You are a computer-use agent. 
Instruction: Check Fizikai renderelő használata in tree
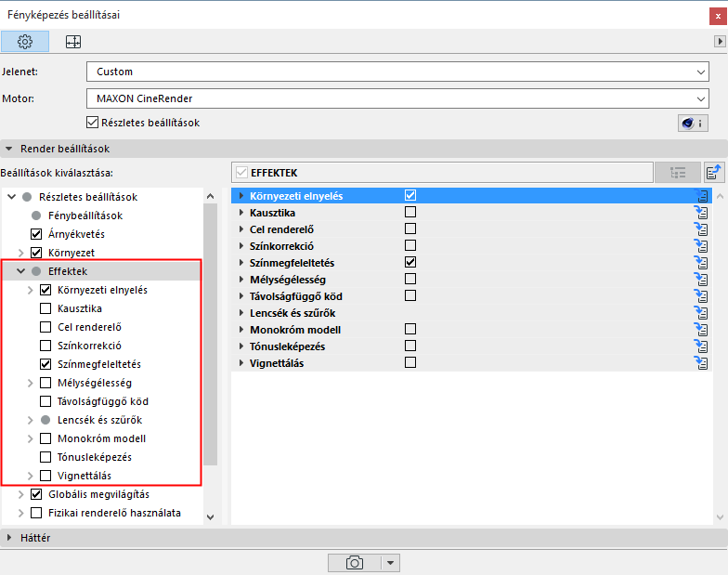click(36, 513)
